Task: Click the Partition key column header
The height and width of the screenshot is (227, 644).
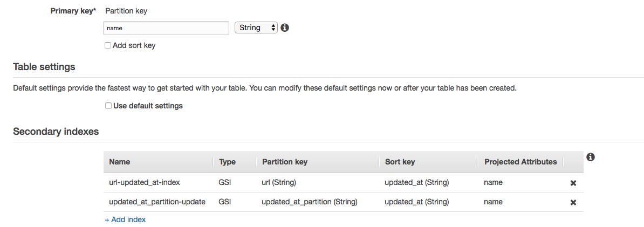Action: [x=285, y=162]
